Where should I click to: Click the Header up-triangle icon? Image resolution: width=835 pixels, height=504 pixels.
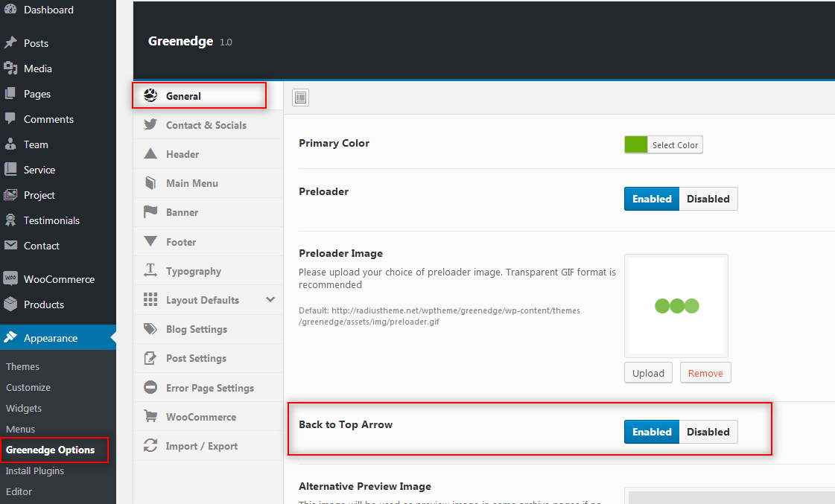[150, 154]
